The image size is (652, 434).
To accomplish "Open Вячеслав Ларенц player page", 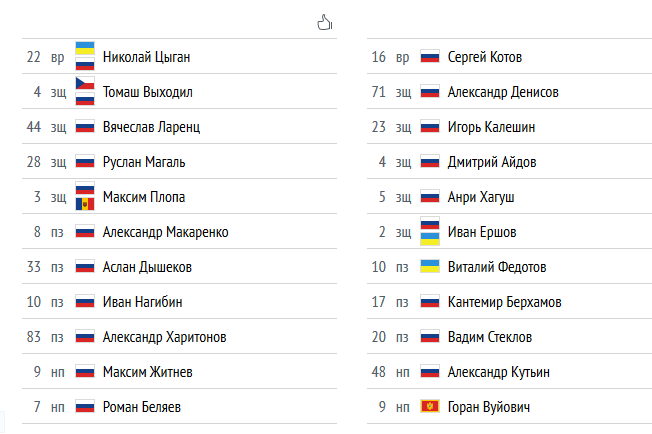I will 150,127.
